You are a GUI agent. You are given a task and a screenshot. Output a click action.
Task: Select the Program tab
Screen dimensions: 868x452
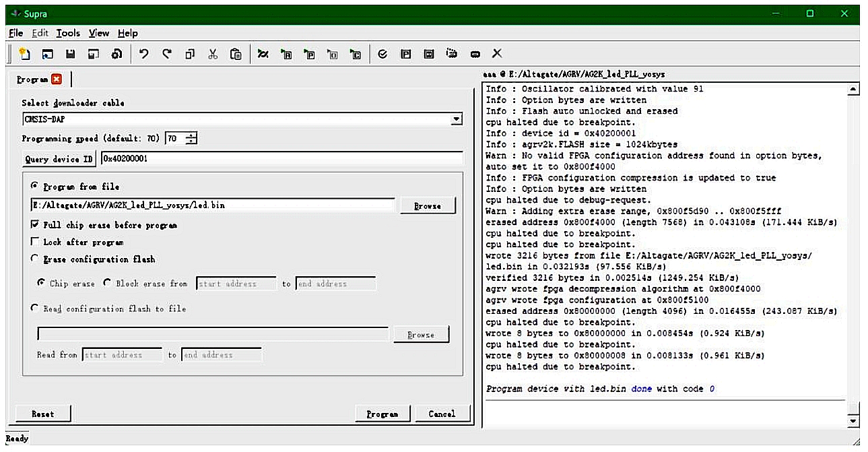(x=32, y=79)
